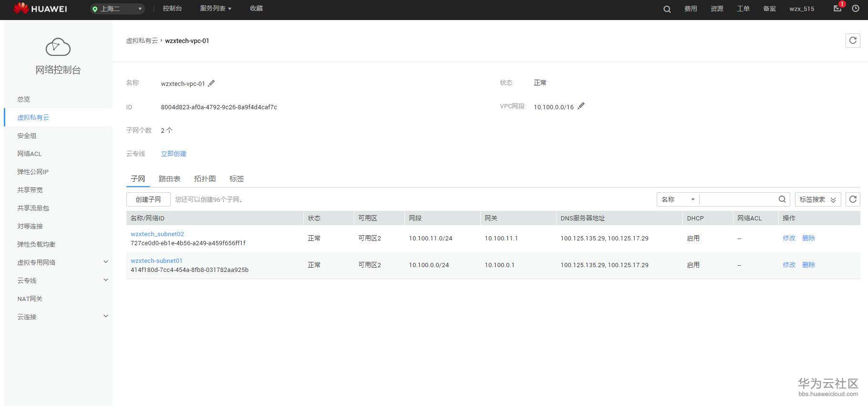Open 资源 resources menu
This screenshot has height=406, width=868.
[717, 9]
